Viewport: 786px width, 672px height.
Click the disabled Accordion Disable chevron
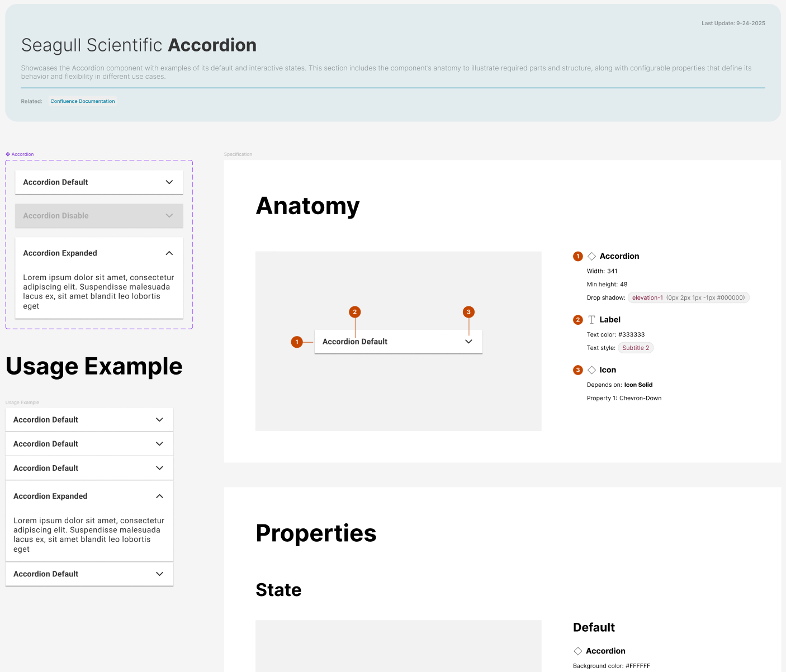169,216
